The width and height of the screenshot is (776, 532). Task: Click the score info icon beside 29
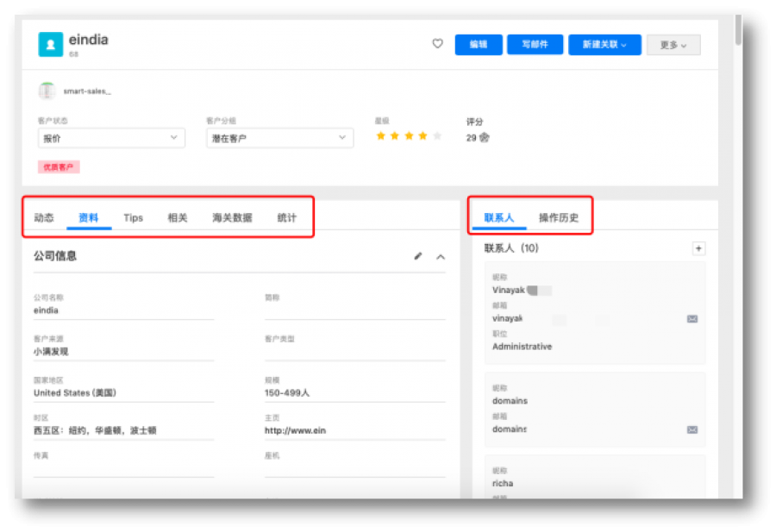click(x=485, y=138)
